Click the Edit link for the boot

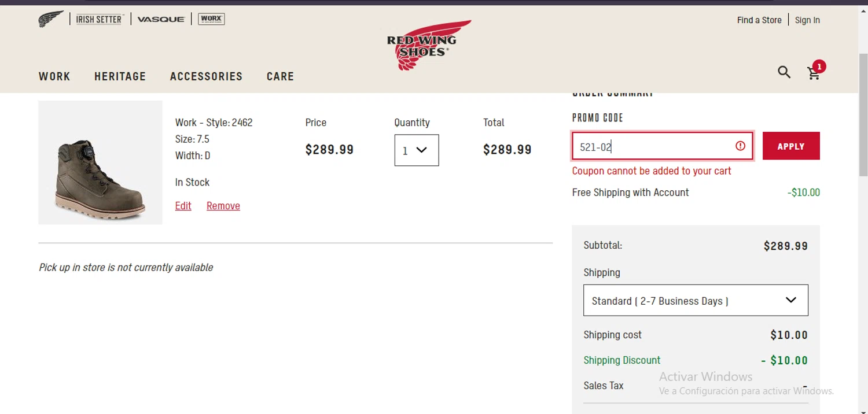[183, 206]
